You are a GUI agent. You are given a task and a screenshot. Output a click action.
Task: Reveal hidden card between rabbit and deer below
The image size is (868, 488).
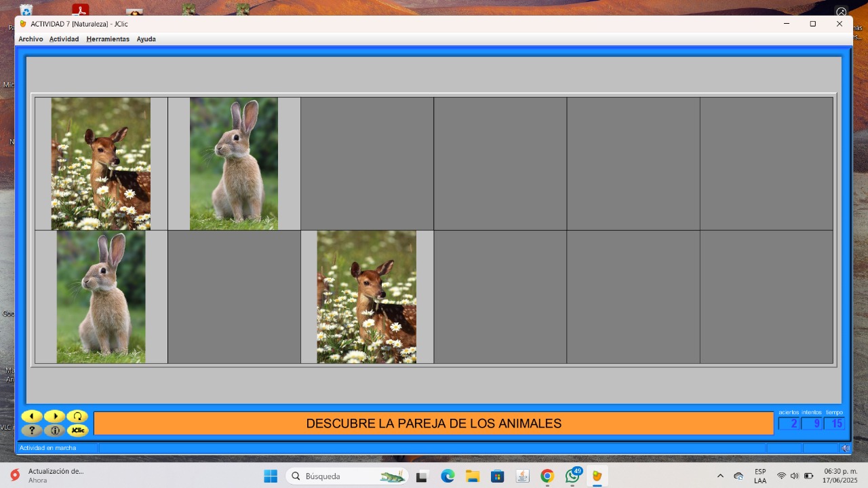(234, 297)
